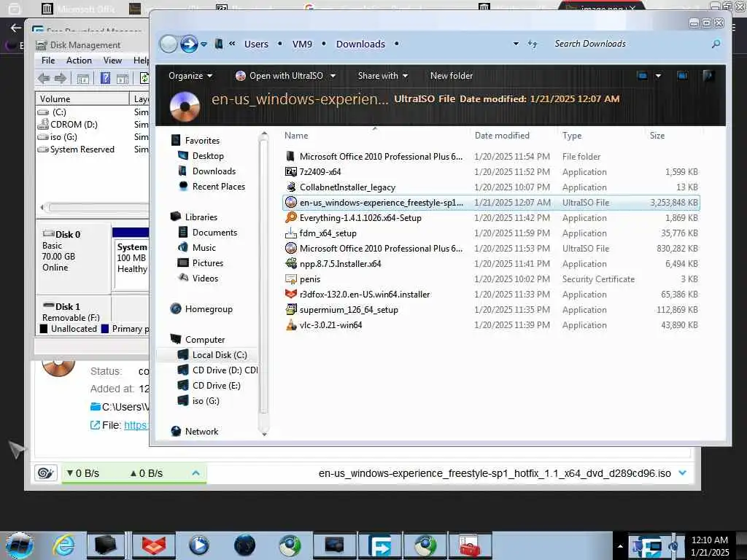This screenshot has height=560, width=747.
Task: Click the VM9 breadcrumb in address bar
Action: point(302,44)
